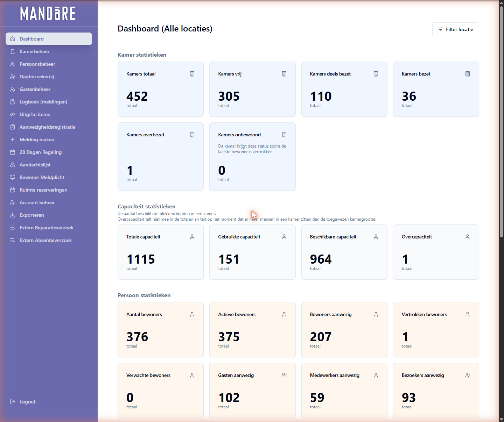Click the Gastenbeheer icon

(13, 89)
